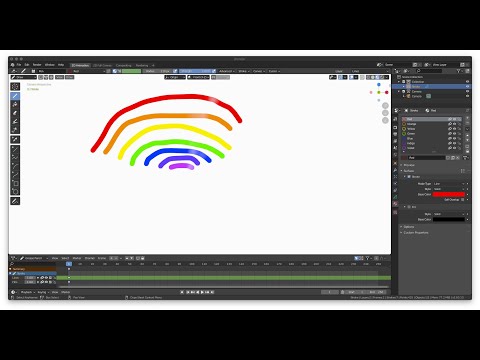Select the Polyline tool icon

pyautogui.click(x=15, y=157)
